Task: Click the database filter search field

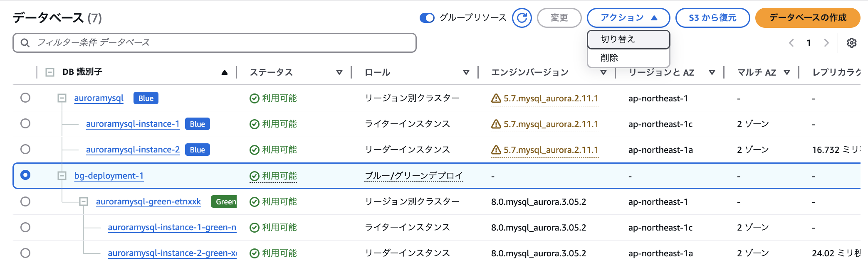Action: 220,43
